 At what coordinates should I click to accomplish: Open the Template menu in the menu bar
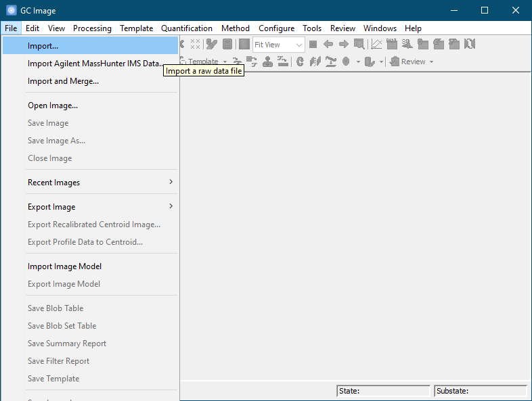tap(137, 28)
